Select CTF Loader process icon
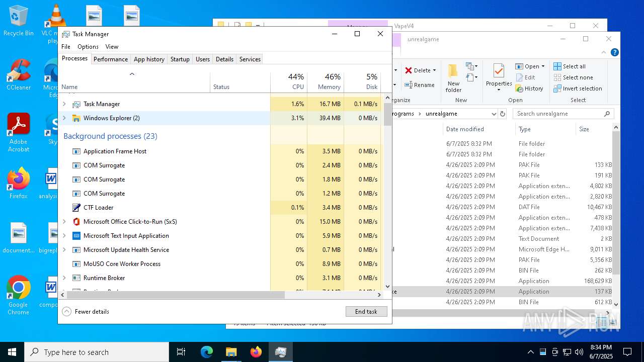The width and height of the screenshot is (644, 362). [x=76, y=208]
